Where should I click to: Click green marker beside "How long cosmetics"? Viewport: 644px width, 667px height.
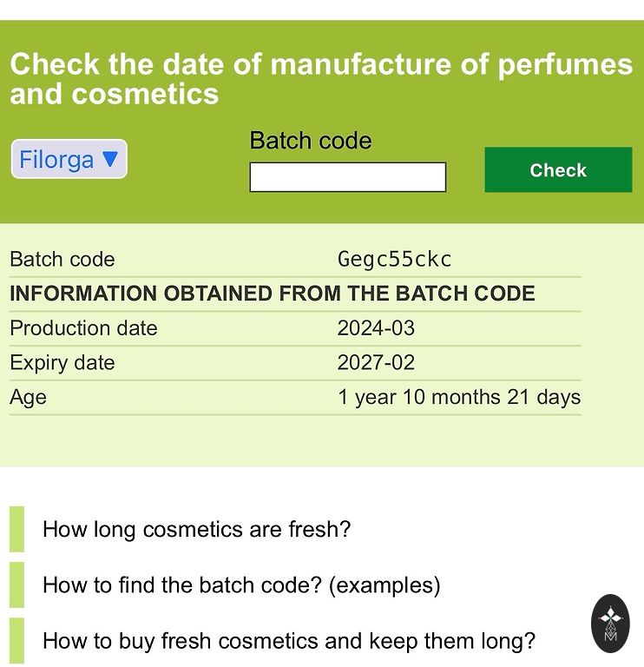[16, 529]
